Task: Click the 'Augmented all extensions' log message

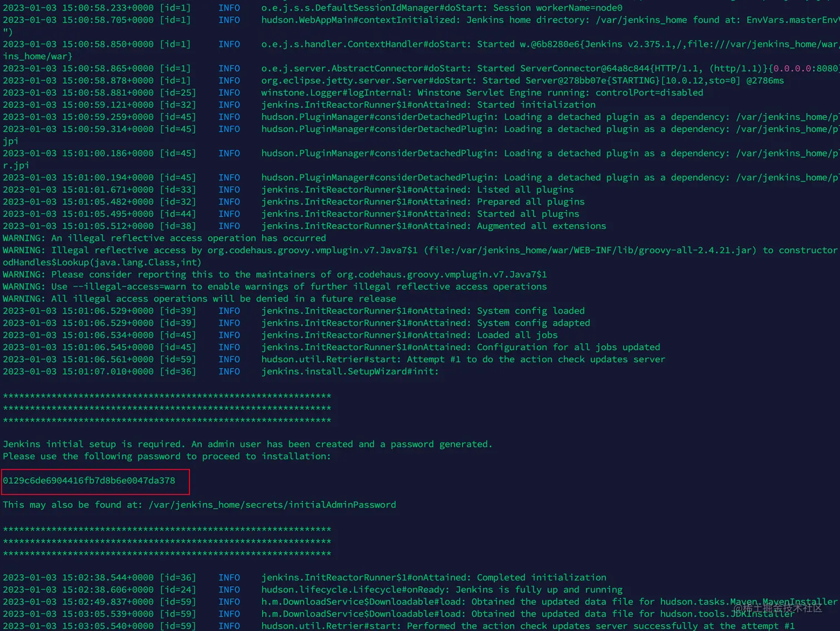Action: [x=542, y=227]
